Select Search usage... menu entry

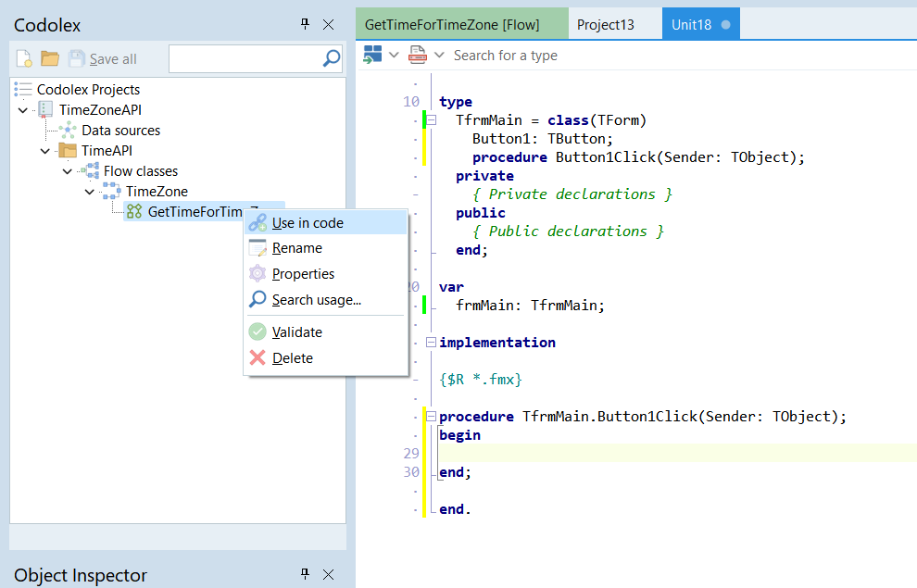click(x=326, y=299)
